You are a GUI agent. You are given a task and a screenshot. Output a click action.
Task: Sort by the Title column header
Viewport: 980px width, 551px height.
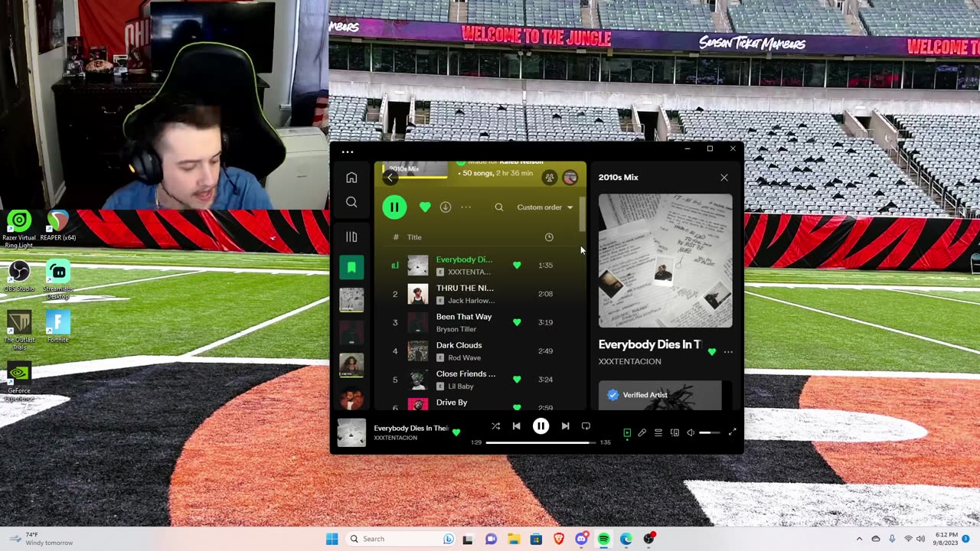414,237
